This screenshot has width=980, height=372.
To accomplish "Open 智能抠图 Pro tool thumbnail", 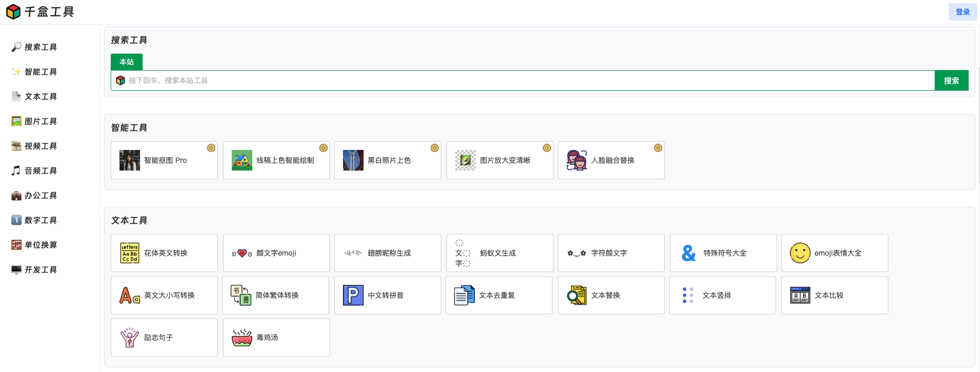I will click(129, 160).
